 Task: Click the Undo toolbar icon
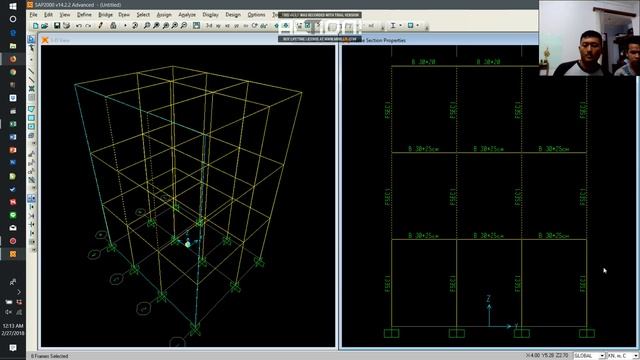(x=79, y=26)
